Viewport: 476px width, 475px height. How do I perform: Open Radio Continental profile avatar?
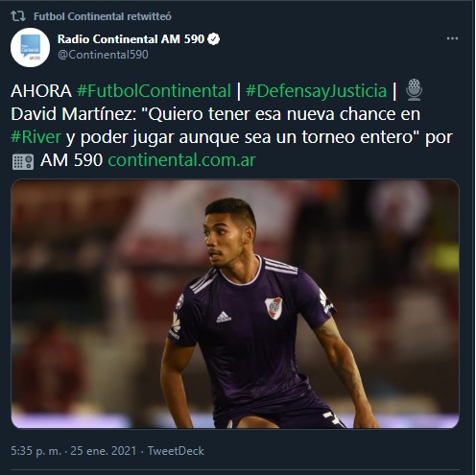click(30, 47)
